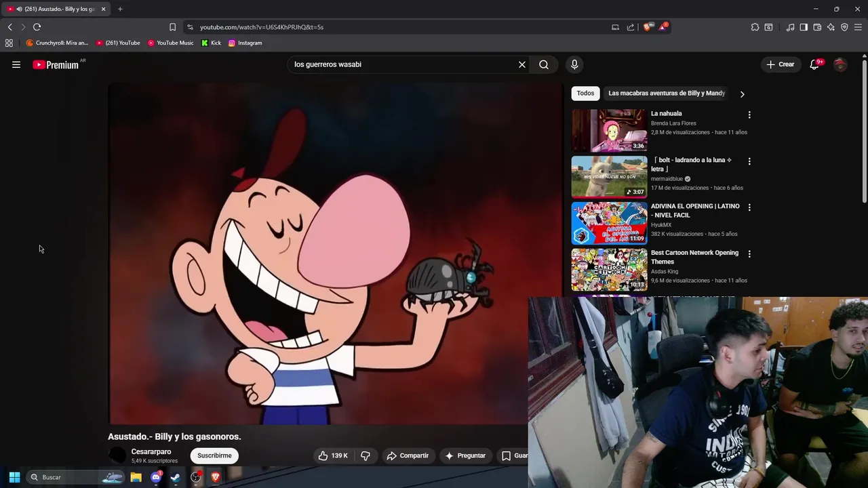Bookmark this page with the bookmark icon
The image size is (868, 488).
pos(172,27)
